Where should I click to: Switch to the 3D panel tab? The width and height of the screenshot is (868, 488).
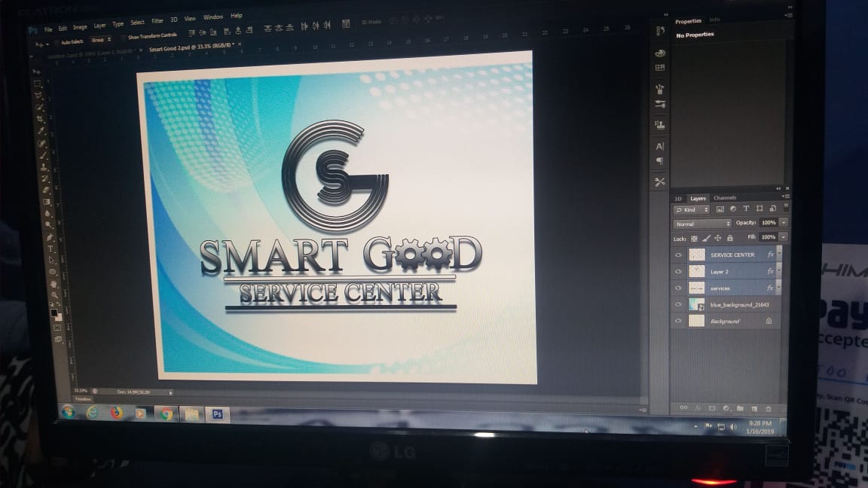tap(678, 199)
